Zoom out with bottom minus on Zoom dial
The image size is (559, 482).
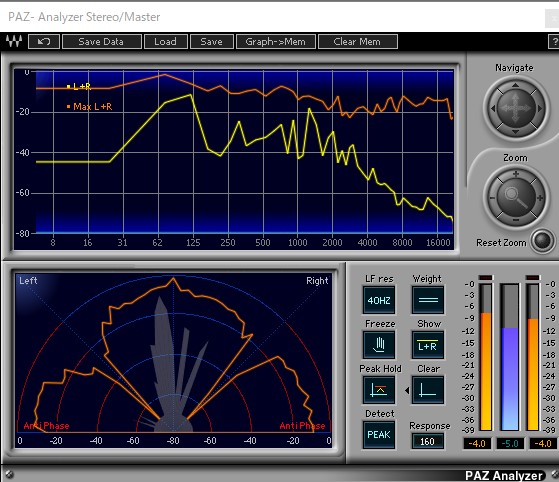516,220
